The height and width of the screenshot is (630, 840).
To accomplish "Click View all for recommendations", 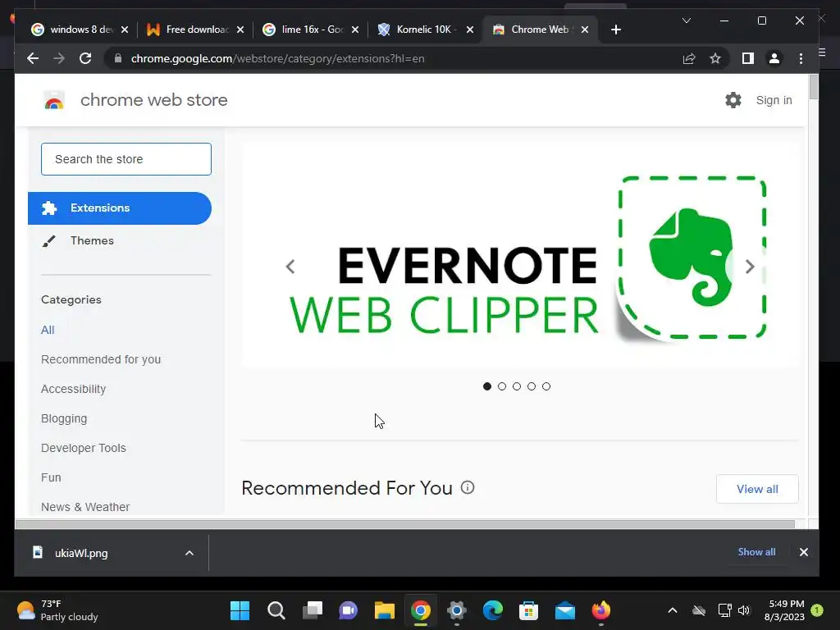I will pos(757,489).
